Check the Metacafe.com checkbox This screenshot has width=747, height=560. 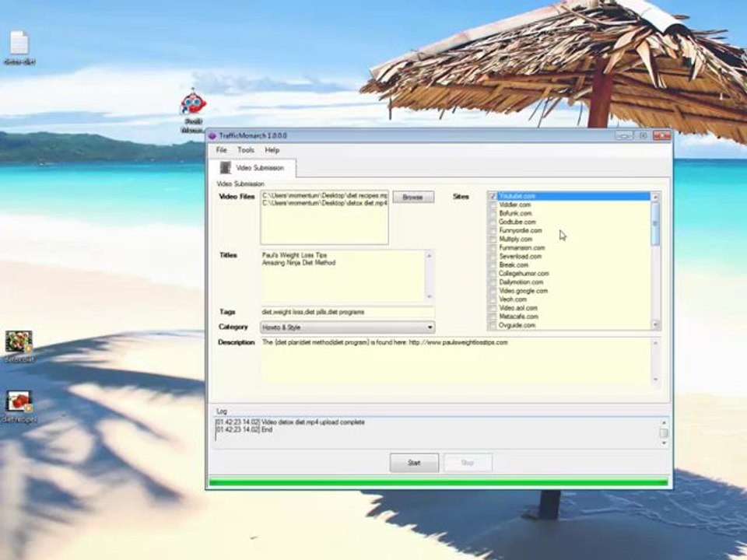(492, 317)
